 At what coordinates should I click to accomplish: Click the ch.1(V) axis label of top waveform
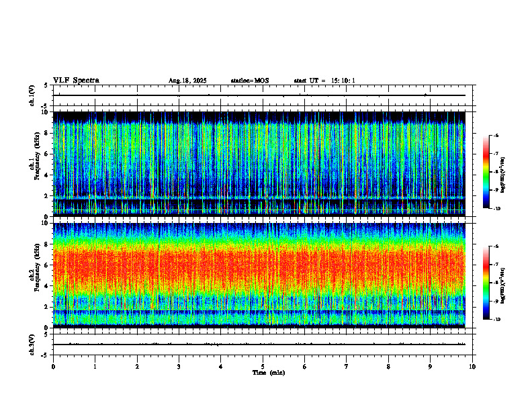[x=32, y=95]
